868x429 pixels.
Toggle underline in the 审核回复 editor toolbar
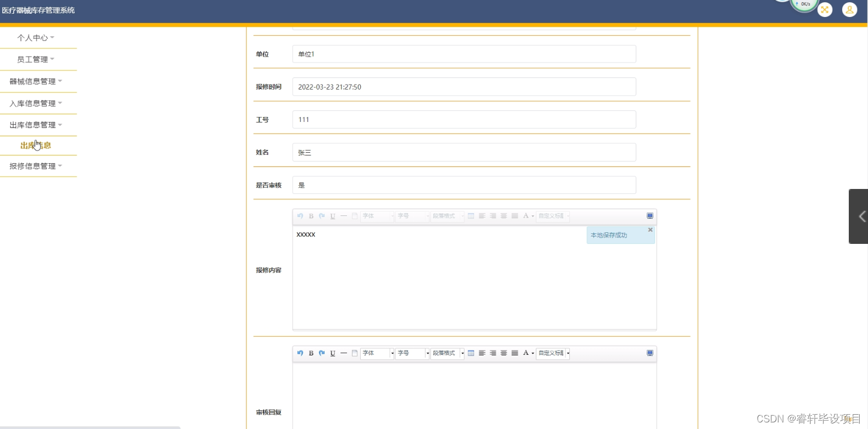coord(333,353)
